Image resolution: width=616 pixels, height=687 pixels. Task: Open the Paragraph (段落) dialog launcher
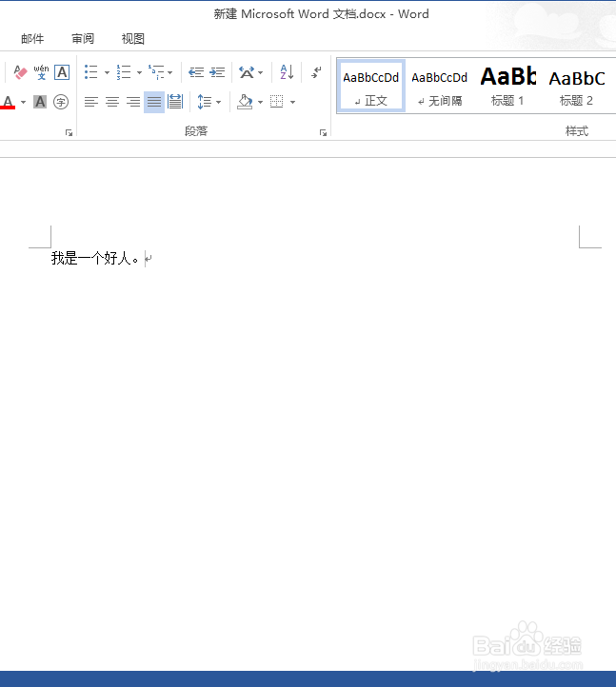pos(323,132)
